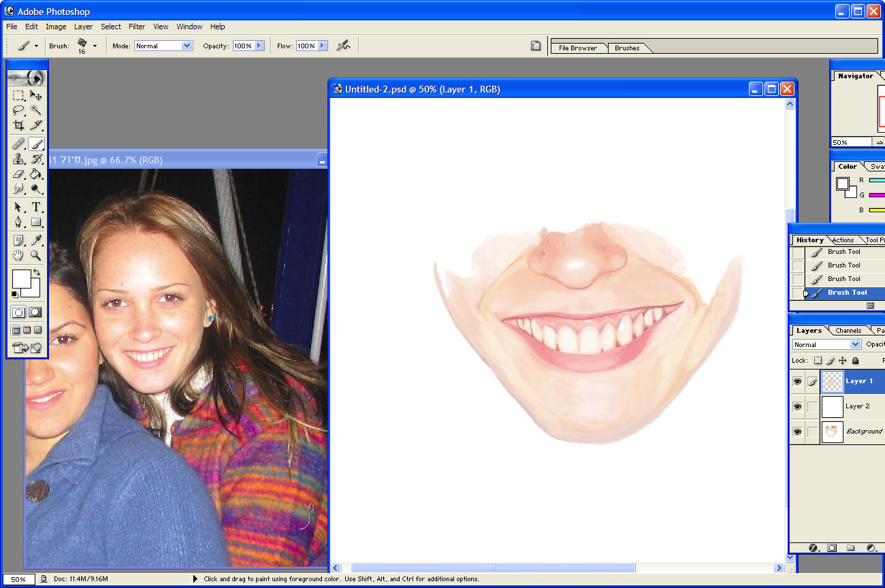The height and width of the screenshot is (588, 885).
Task: Toggle lock transparent pixels in Layers panel
Action: [x=818, y=361]
